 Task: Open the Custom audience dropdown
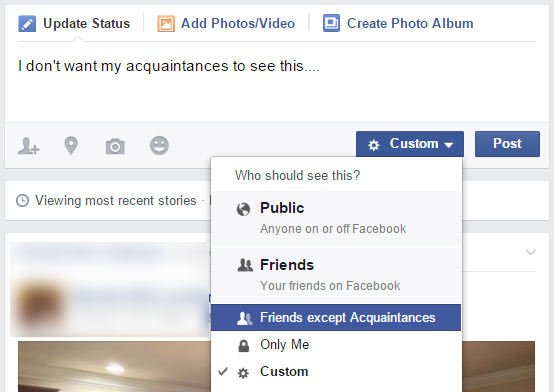[x=410, y=144]
